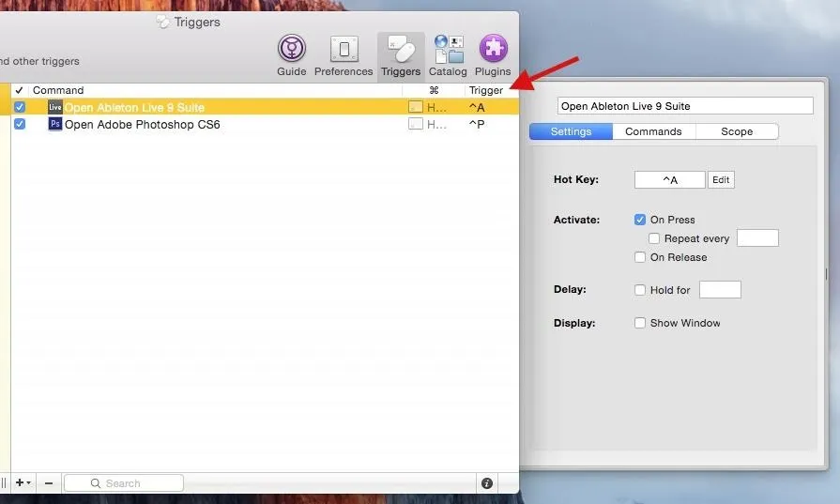Toggle the On Press checkbox

tap(640, 220)
